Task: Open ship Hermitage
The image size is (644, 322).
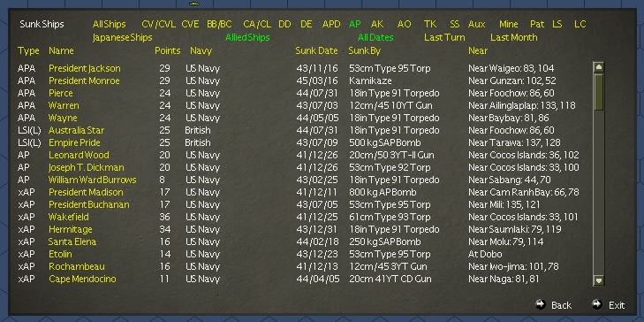Action: click(71, 229)
